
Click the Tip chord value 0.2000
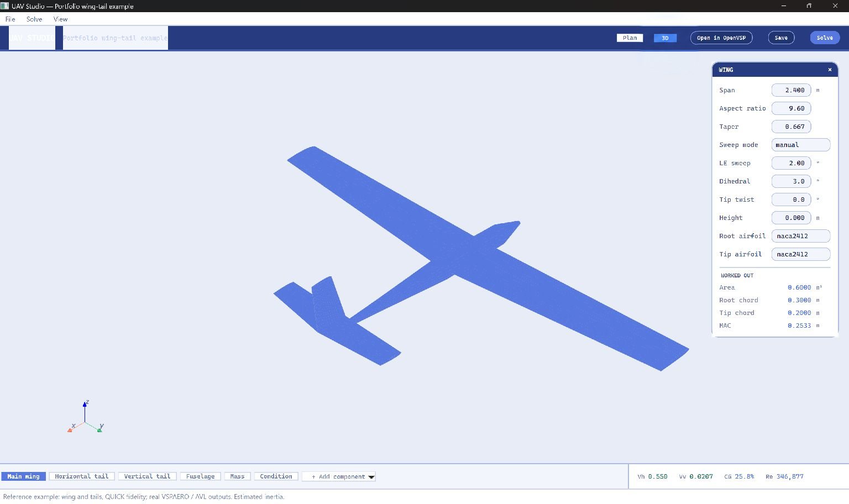point(799,313)
